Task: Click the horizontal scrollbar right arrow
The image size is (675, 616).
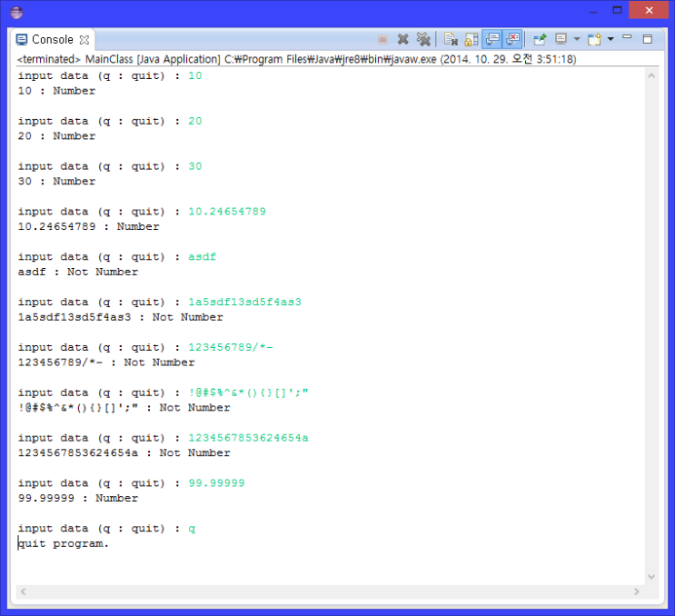Action: point(638,591)
